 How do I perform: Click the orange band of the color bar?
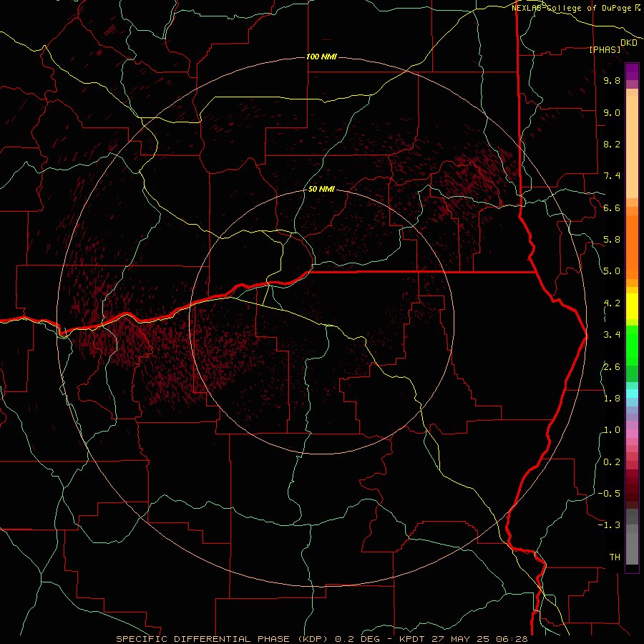click(632, 246)
